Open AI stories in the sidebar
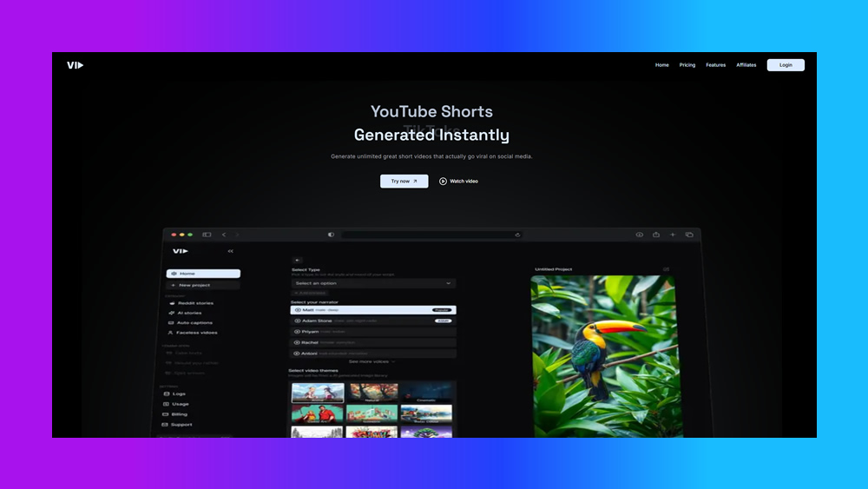The height and width of the screenshot is (489, 868). [x=189, y=313]
